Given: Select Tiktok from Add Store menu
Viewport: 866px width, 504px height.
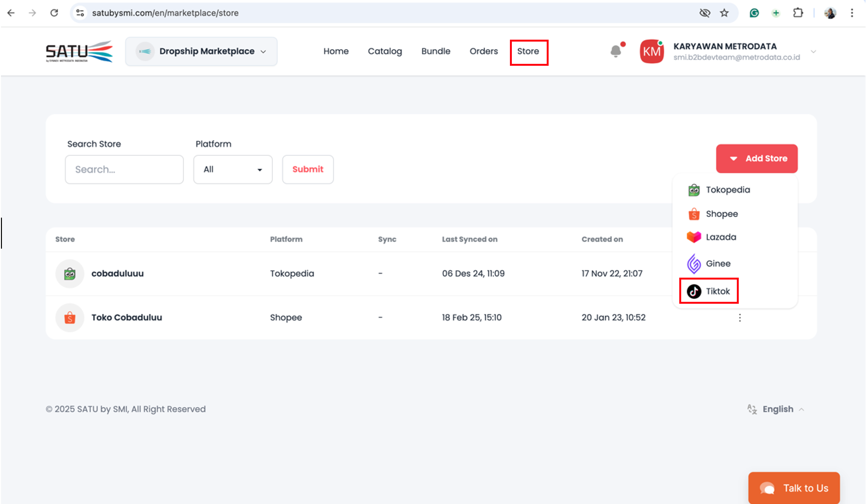Looking at the screenshot, I should [709, 291].
